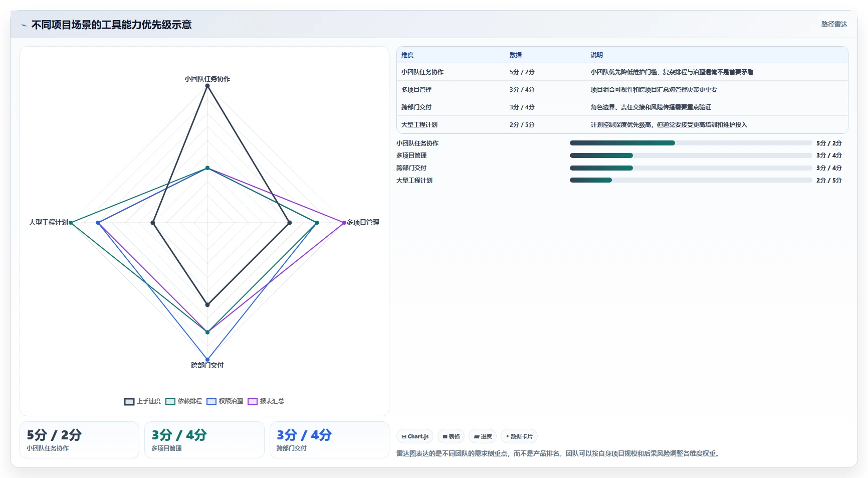Click the 2分 / 5分 label beside the 大型工程计划 bar

tap(829, 180)
